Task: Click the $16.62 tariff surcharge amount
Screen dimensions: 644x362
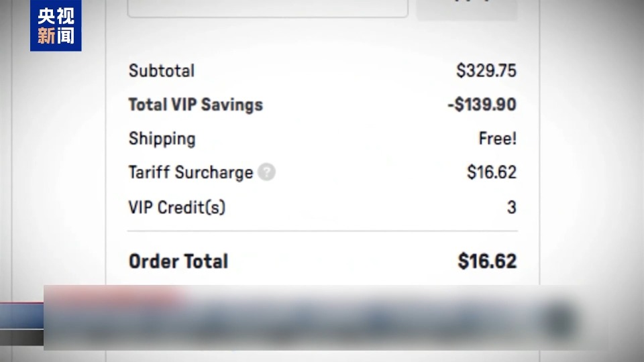Action: (492, 172)
